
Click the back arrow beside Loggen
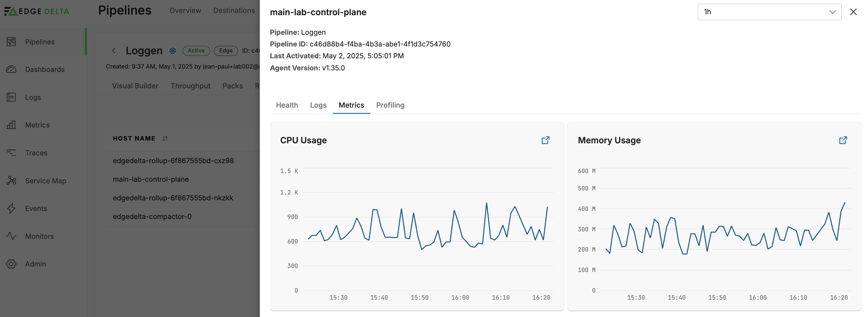[x=114, y=51]
